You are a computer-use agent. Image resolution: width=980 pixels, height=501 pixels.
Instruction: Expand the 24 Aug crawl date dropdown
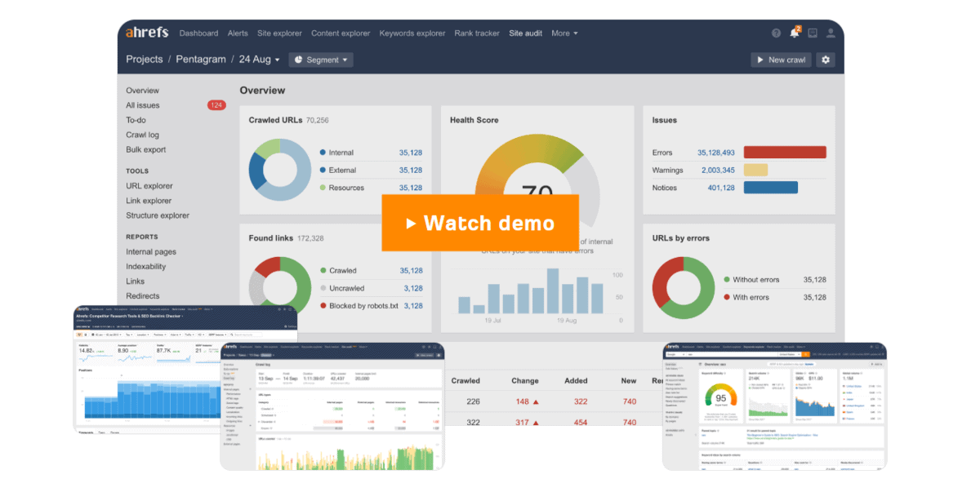[260, 60]
